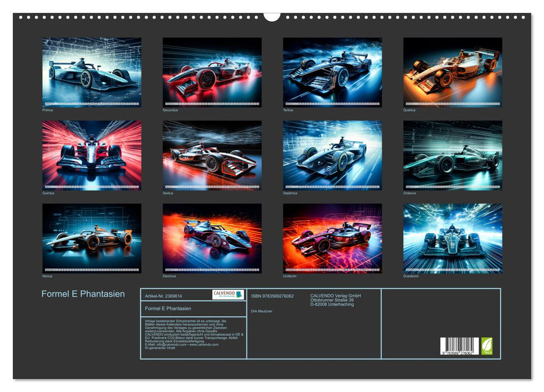The width and height of the screenshot is (544, 392).
Task: Click the green eco leaf icon
Action: (x=486, y=346)
